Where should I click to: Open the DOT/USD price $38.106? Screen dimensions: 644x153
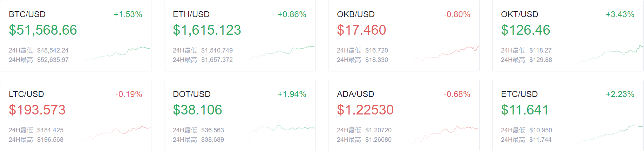(x=197, y=110)
